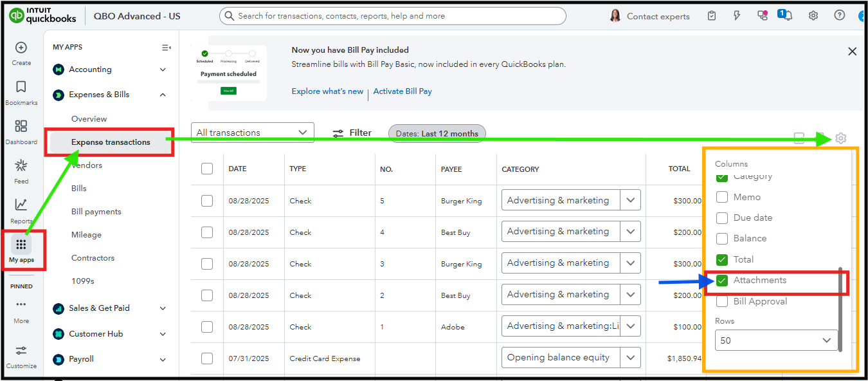
Task: Collapse the My Apps menu panel icon
Action: pos(166,47)
